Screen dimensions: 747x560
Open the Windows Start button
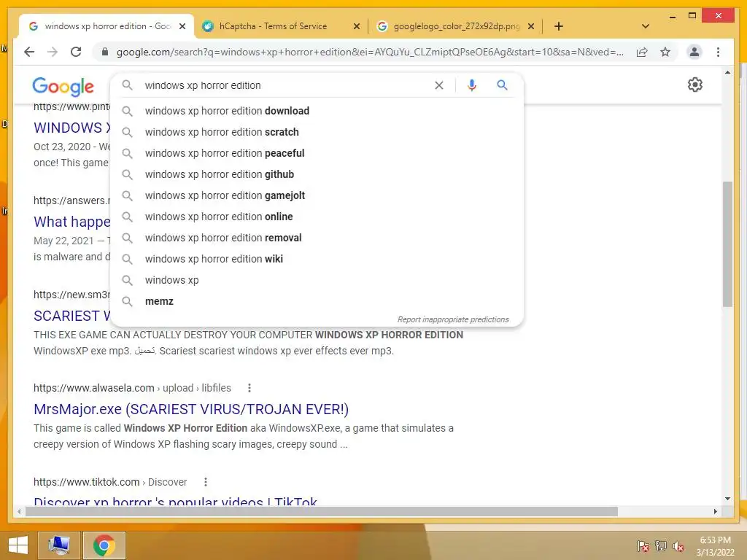[x=18, y=545]
